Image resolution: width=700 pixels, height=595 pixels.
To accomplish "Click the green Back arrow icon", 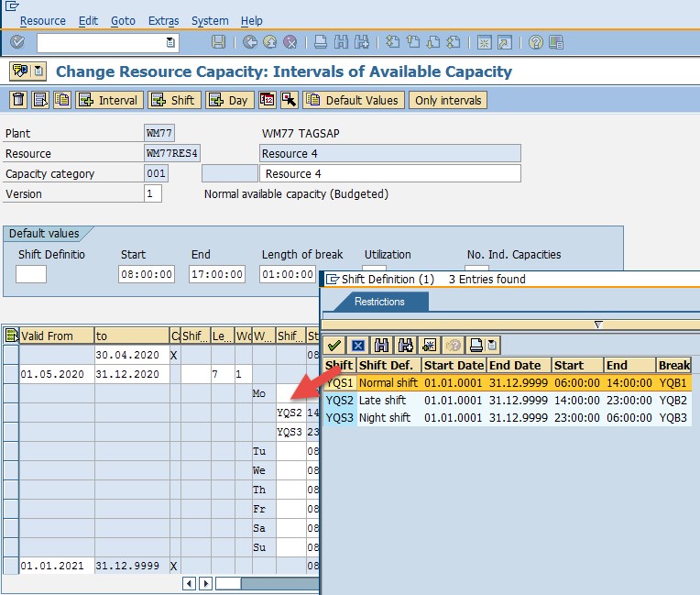I will tap(250, 42).
